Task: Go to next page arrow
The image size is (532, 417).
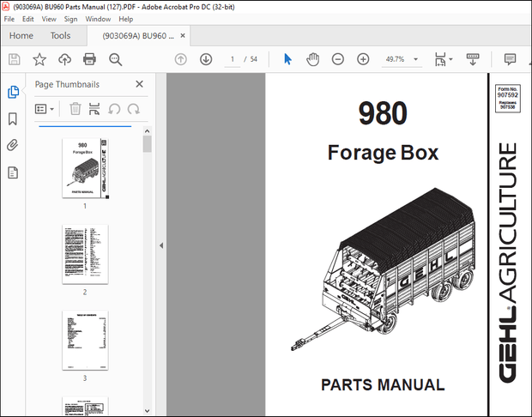Action: 206,59
